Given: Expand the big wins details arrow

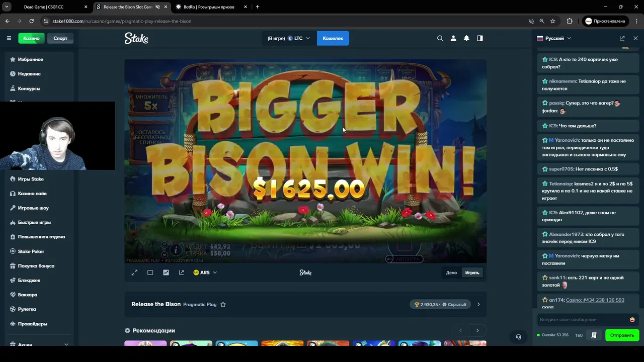Looking at the screenshot, I should point(478,304).
